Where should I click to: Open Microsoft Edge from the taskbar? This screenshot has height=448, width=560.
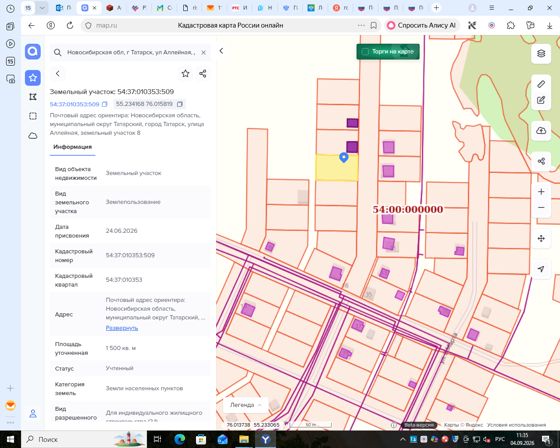tap(179, 439)
